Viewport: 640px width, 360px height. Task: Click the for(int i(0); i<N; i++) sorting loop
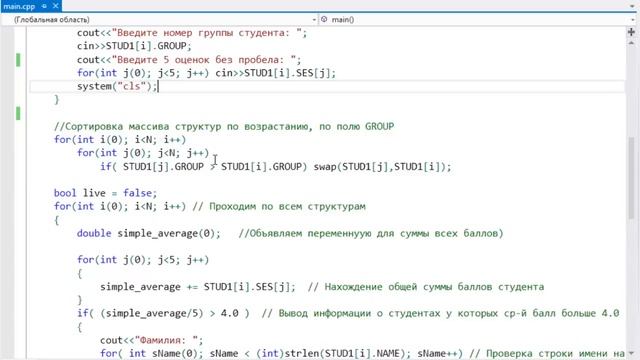(x=120, y=140)
